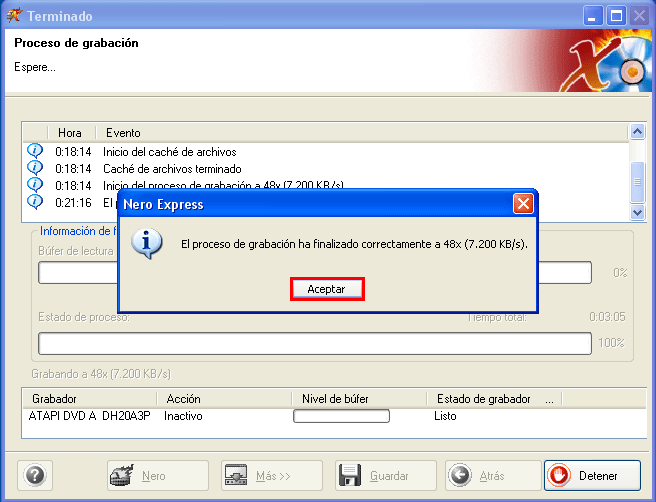Click the Nero Express burning disc logo
Viewport: 656px width, 502px height.
[607, 61]
